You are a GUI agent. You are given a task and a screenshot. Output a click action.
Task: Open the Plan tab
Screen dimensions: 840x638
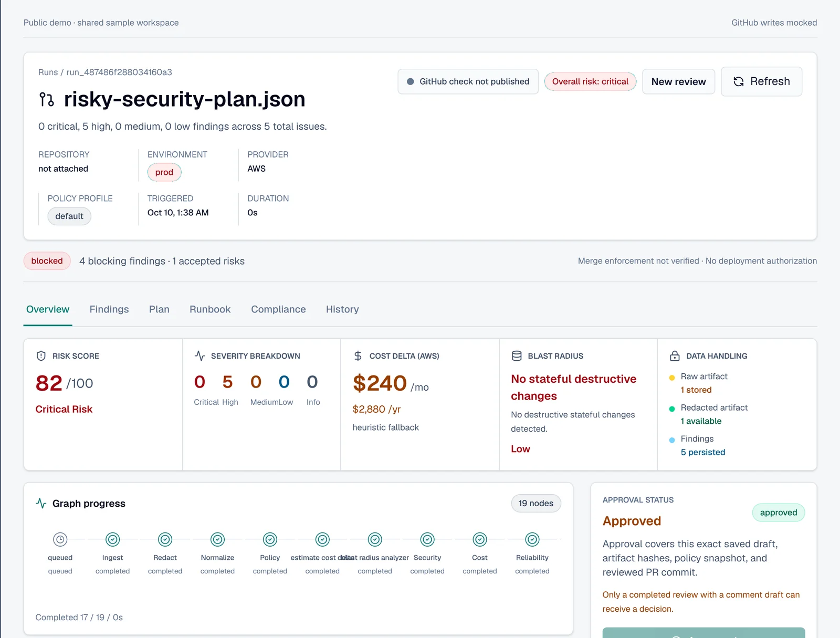pos(159,309)
